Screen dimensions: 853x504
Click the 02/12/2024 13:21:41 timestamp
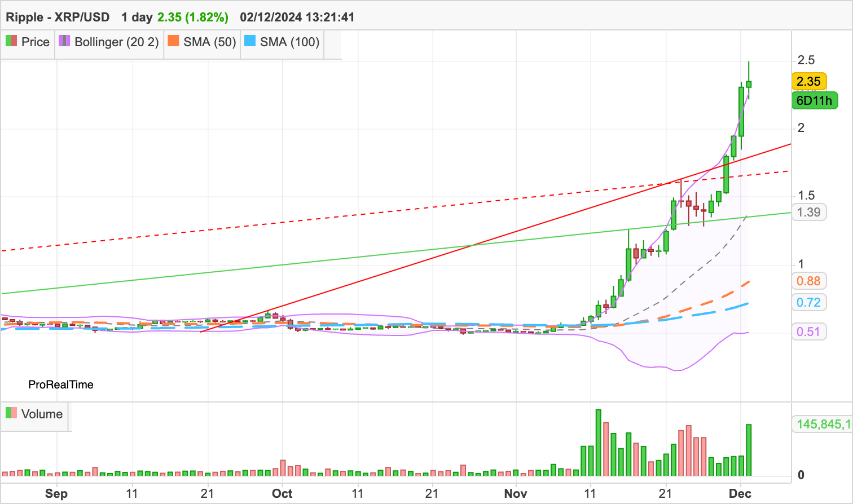(x=297, y=17)
